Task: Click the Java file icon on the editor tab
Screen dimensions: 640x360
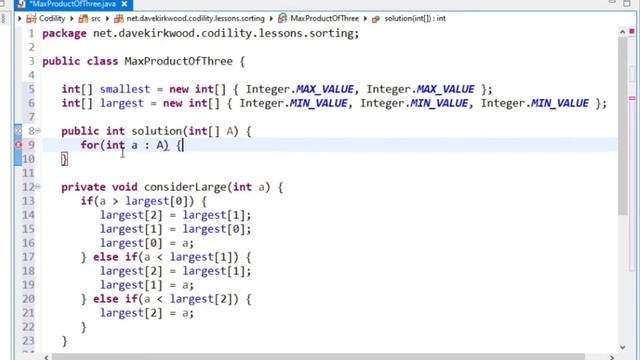Action: (x=22, y=4)
